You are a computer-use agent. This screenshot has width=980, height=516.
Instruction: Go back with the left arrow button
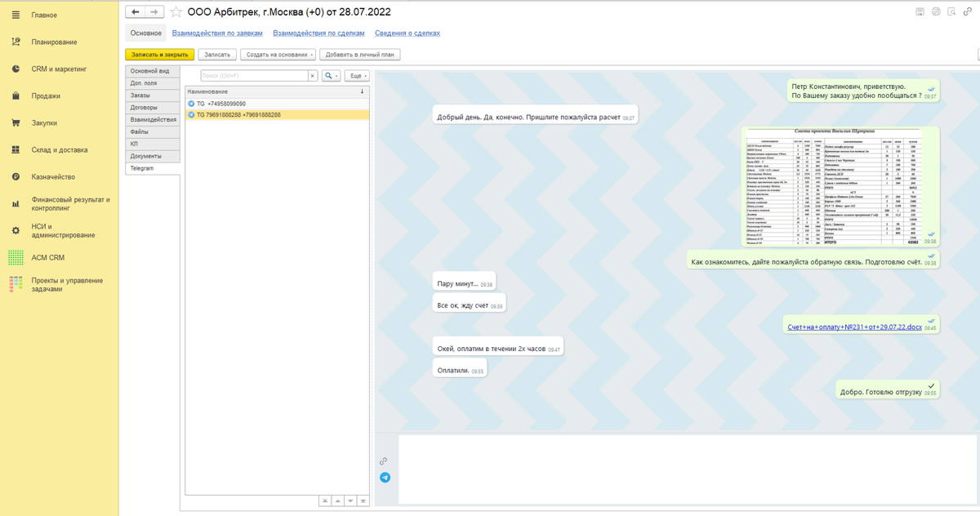coord(135,11)
